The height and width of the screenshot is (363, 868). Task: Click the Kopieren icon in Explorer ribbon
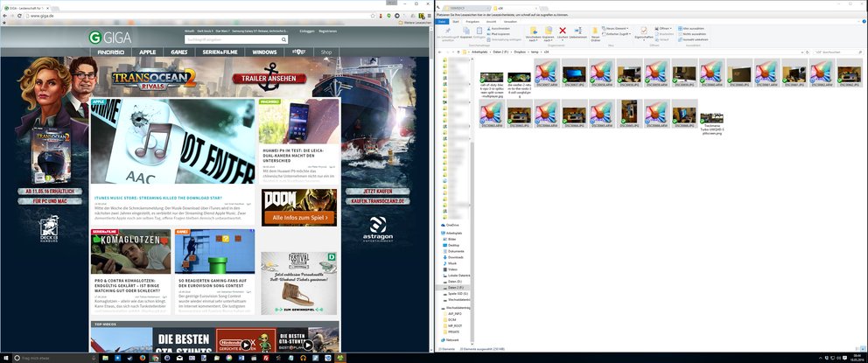[466, 33]
